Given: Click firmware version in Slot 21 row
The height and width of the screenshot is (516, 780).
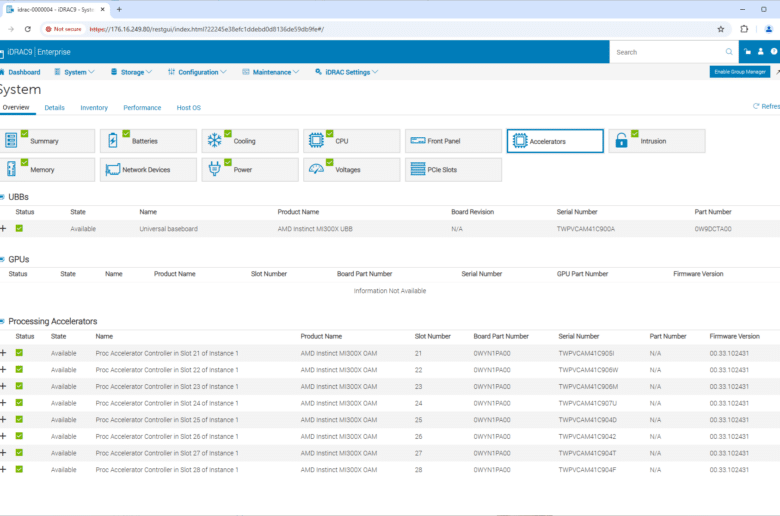Looking at the screenshot, I should (x=729, y=353).
